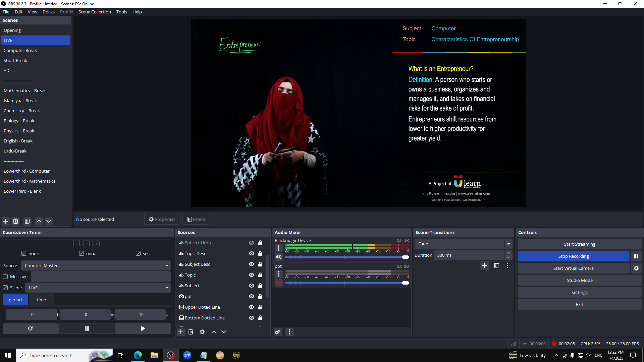Remove transition trash icon
The height and width of the screenshot is (362, 644).
tap(496, 265)
